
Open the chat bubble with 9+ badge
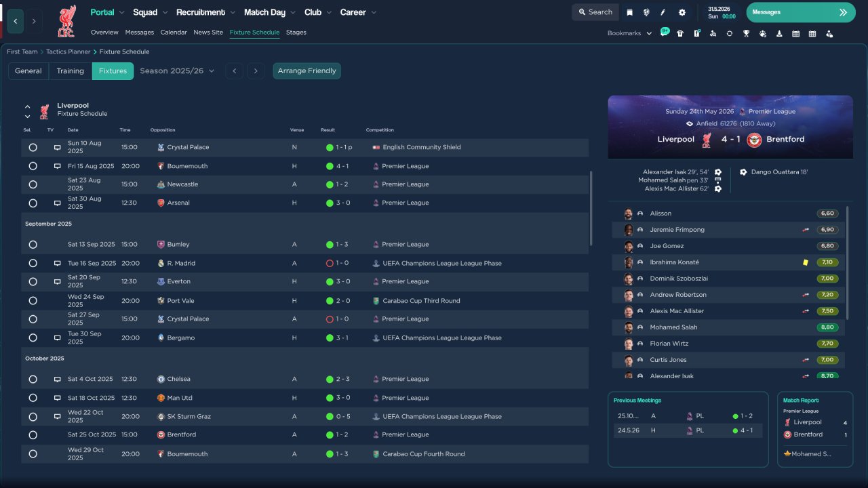(x=665, y=33)
